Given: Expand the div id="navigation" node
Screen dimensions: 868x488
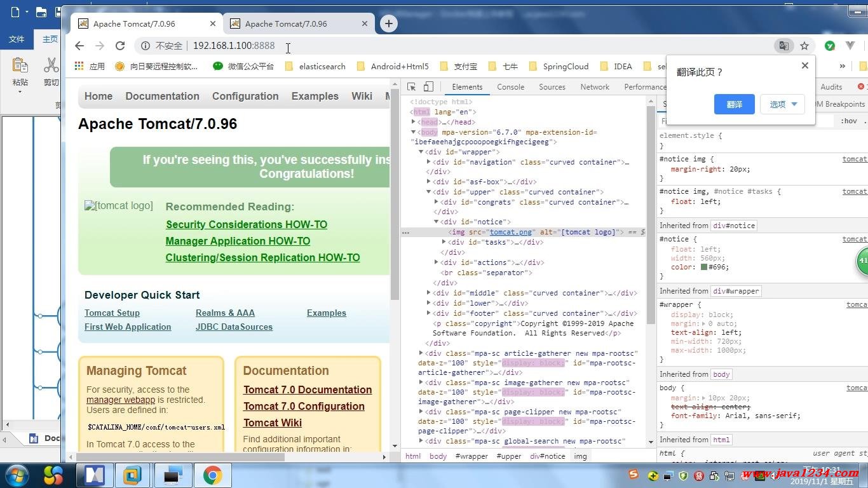Looking at the screenshot, I should pos(429,162).
